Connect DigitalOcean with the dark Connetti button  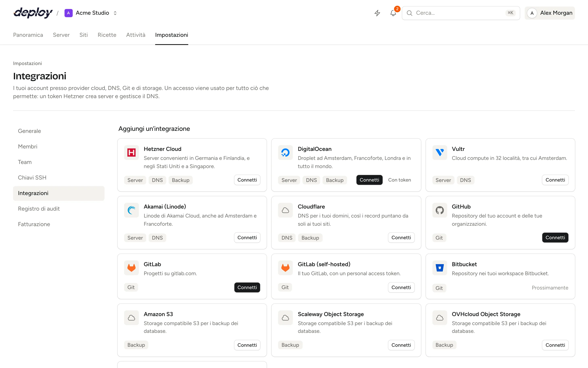point(369,180)
